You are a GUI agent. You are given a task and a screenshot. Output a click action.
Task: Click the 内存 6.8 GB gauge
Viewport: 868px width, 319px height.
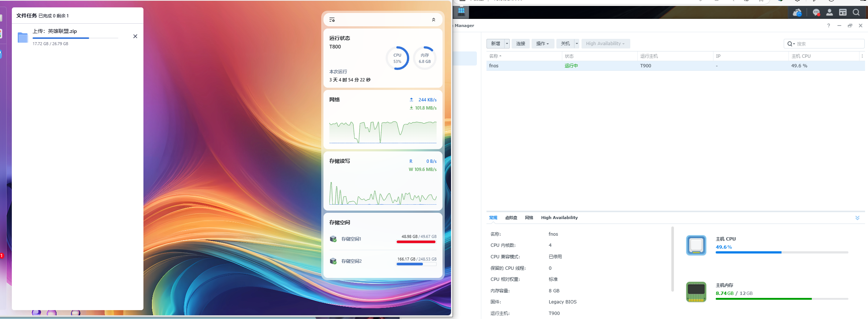(425, 58)
